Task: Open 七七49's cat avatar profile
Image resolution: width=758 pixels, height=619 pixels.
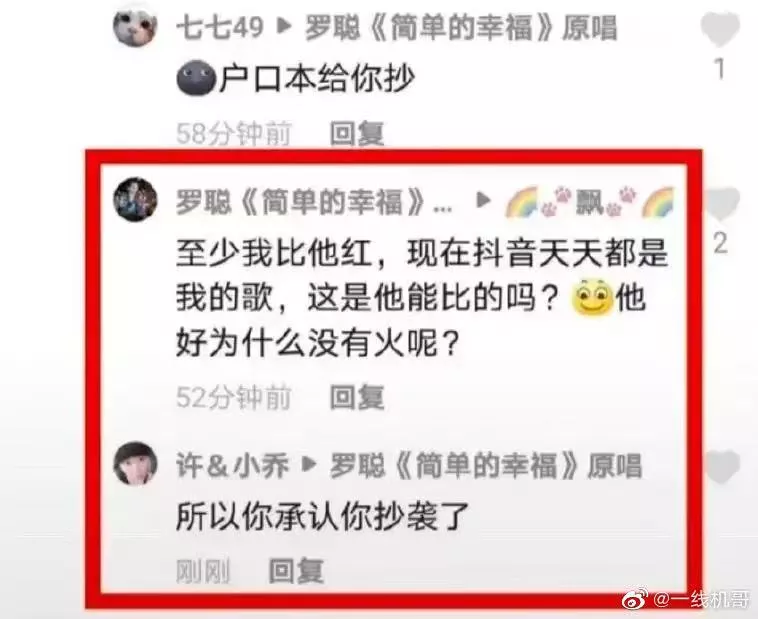Action: pos(135,25)
